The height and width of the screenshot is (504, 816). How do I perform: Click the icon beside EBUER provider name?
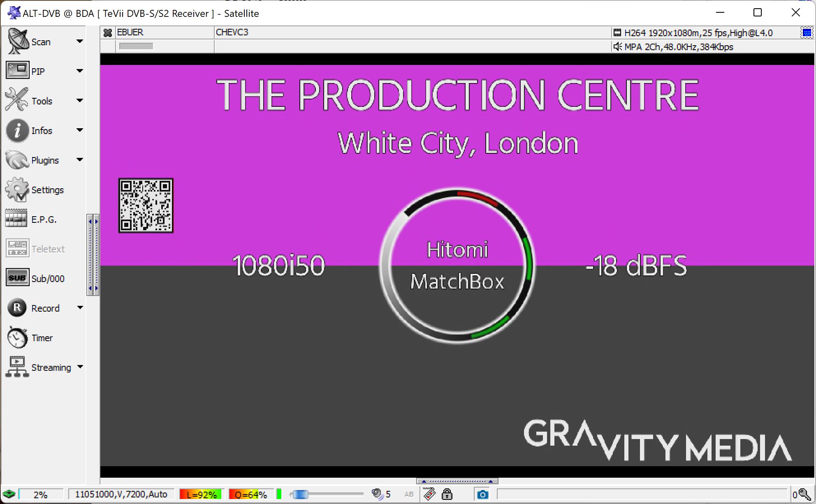108,33
